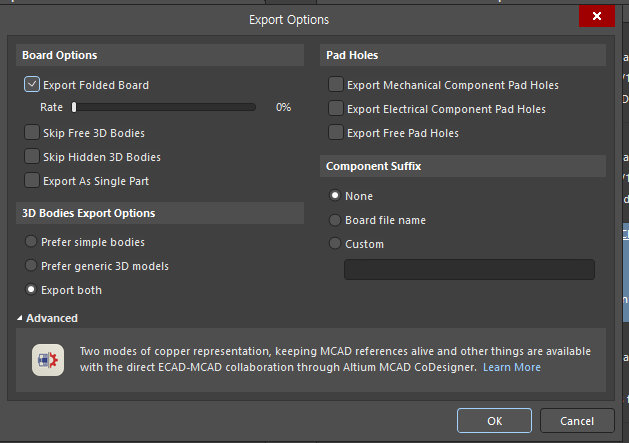
Task: Enable Export Mechanical Component Pad Holes
Action: tap(336, 84)
